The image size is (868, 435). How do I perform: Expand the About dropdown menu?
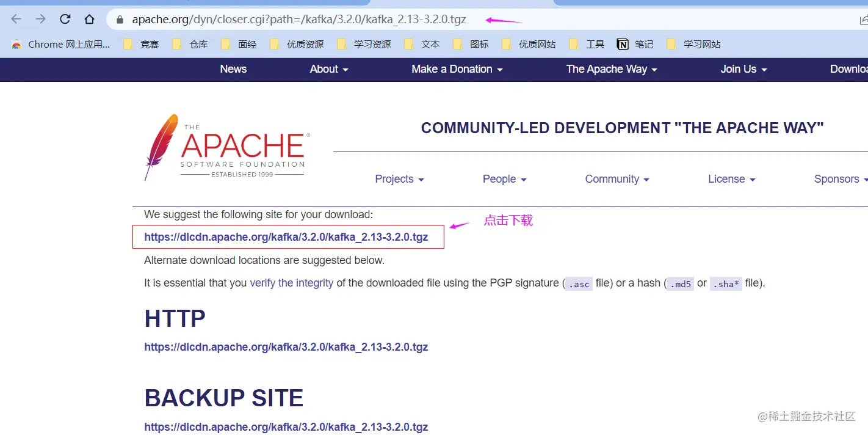point(329,69)
